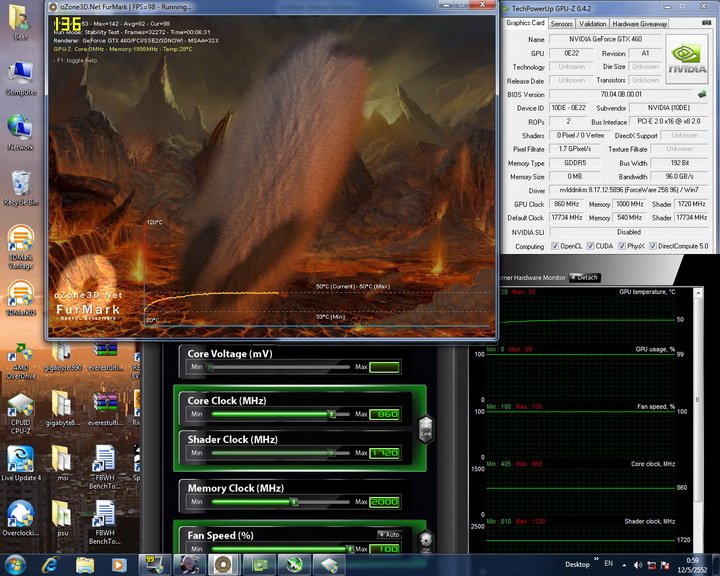Click the Core Voltage slider handle
Image resolution: width=720 pixels, height=576 pixels.
tap(210, 367)
